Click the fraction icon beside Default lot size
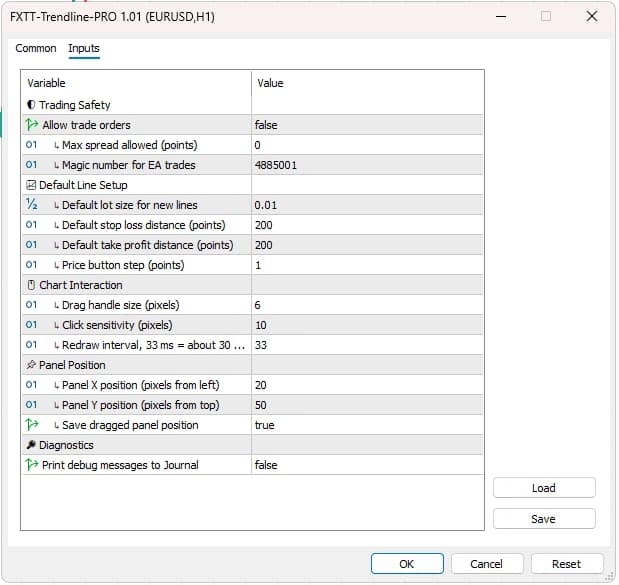This screenshot has height=585, width=619. pos(32,204)
